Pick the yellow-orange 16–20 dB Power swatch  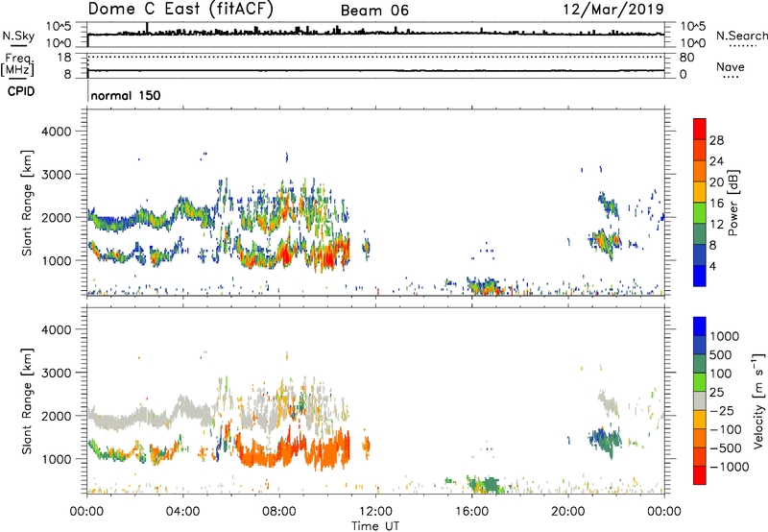700,192
